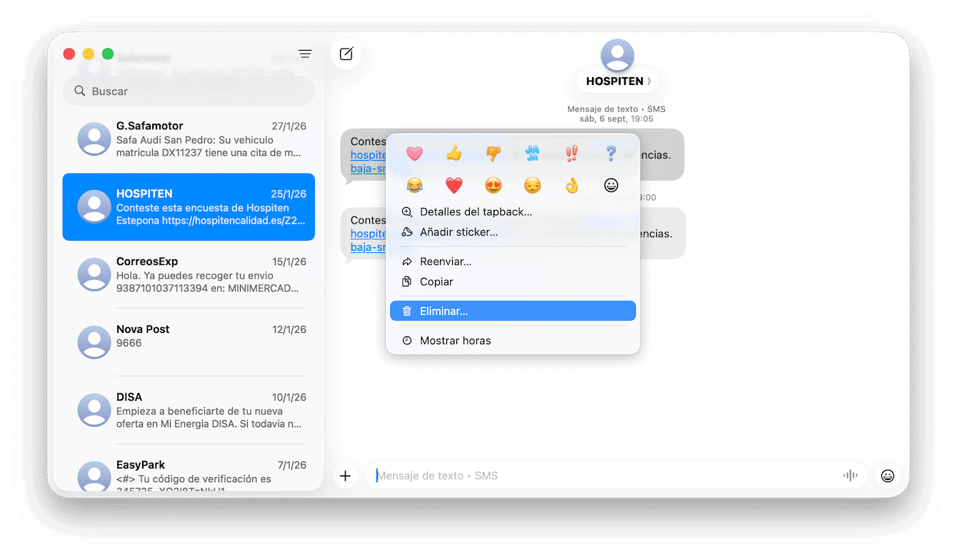957x560 pixels.
Task: Choose the pink heart tapback
Action: tap(414, 153)
